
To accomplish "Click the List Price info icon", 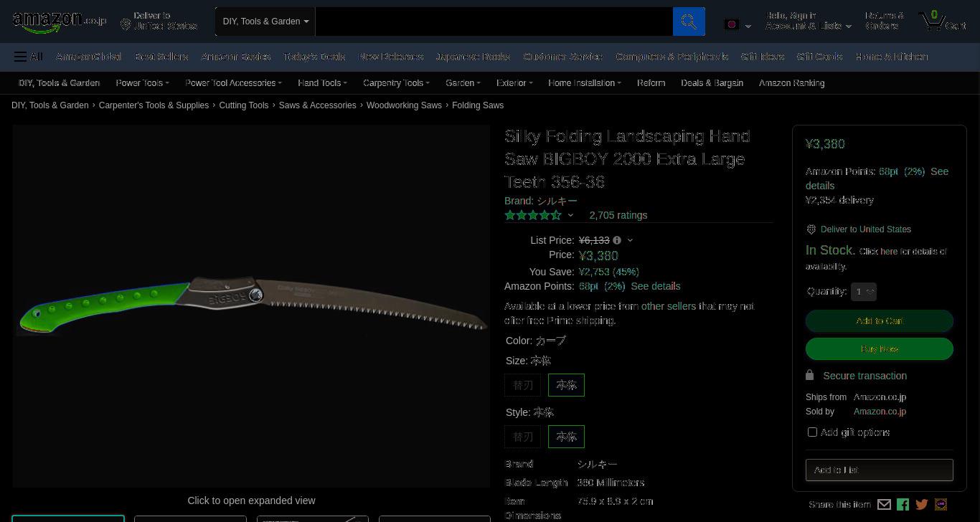I will coord(617,240).
